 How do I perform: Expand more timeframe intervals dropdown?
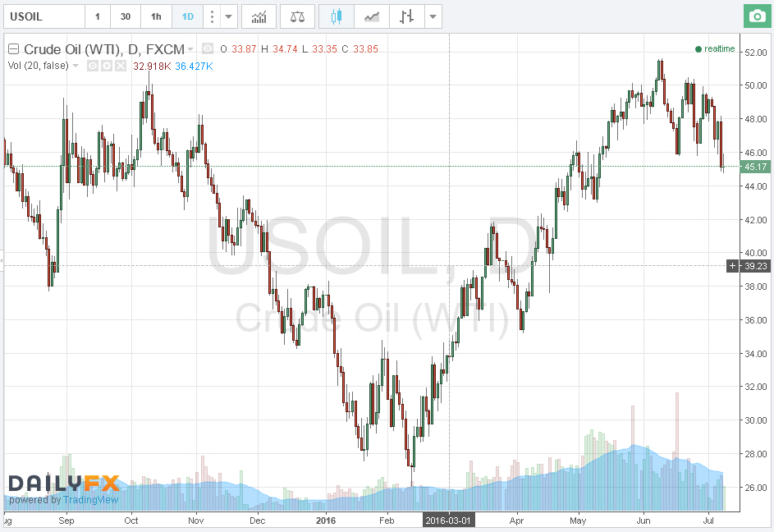pyautogui.click(x=230, y=16)
